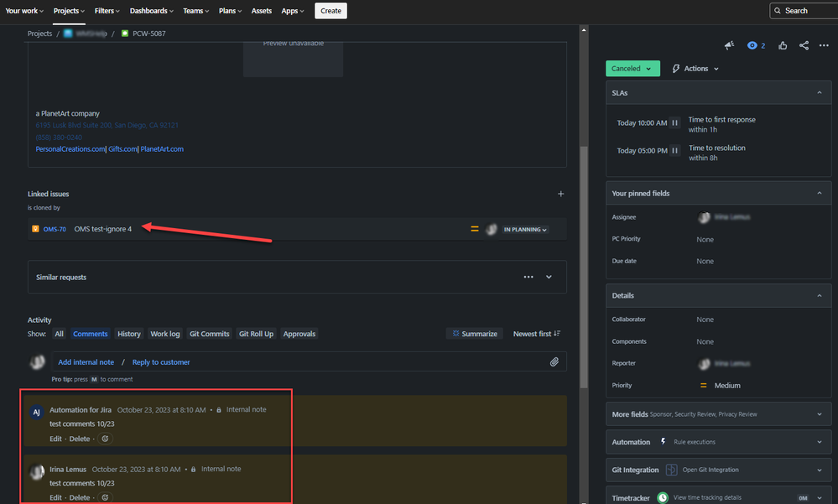Add reaction to Irina Lemus comment
The image size is (838, 504).
(106, 497)
